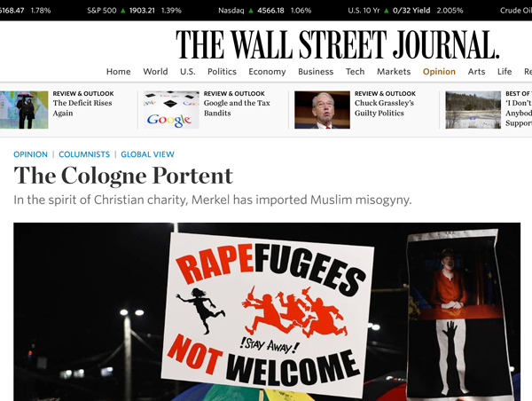This screenshot has height=401, width=532.
Task: Go to the Home navigation item
Action: [119, 72]
